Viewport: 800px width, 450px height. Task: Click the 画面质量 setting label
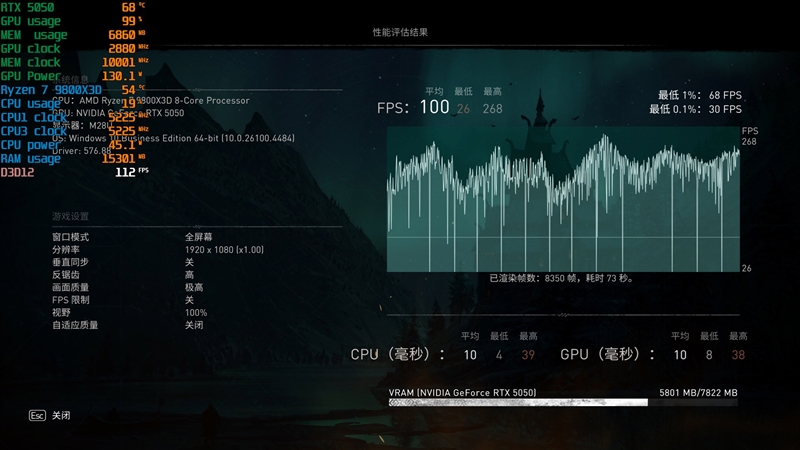[x=70, y=287]
